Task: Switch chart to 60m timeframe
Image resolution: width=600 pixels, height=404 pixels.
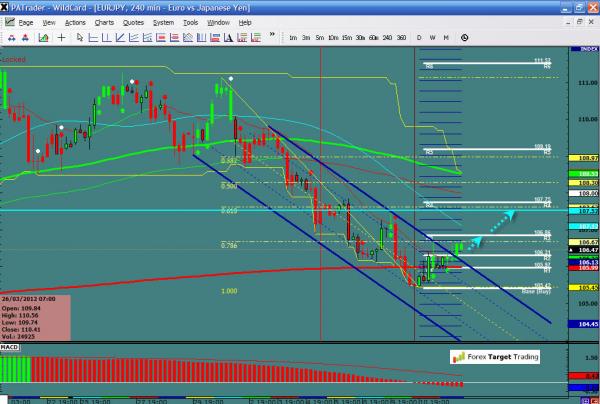Action: pos(373,37)
